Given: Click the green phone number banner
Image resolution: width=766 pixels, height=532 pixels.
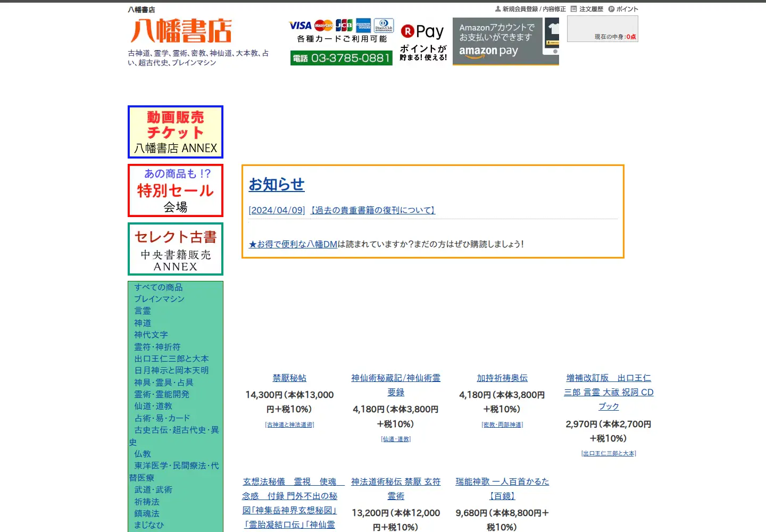Looking at the screenshot, I should tap(342, 58).
